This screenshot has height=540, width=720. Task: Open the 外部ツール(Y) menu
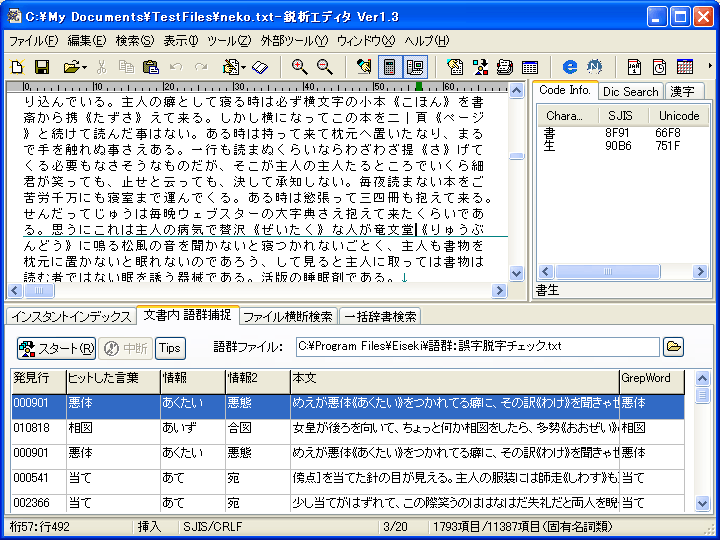(x=294, y=41)
